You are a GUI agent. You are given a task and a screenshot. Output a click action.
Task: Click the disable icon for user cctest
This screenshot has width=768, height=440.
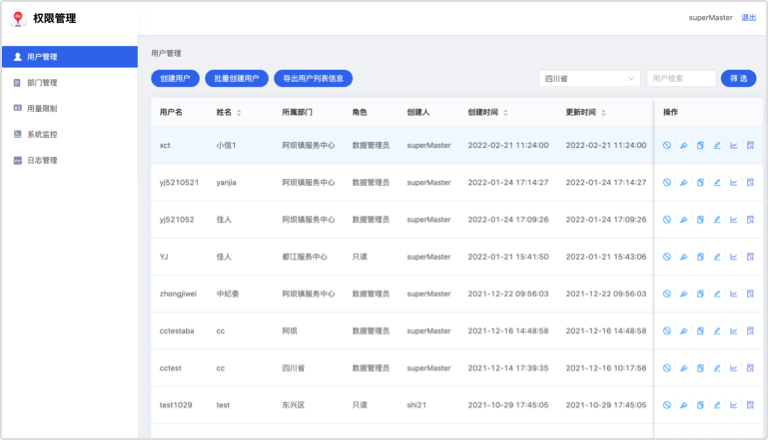pos(667,368)
